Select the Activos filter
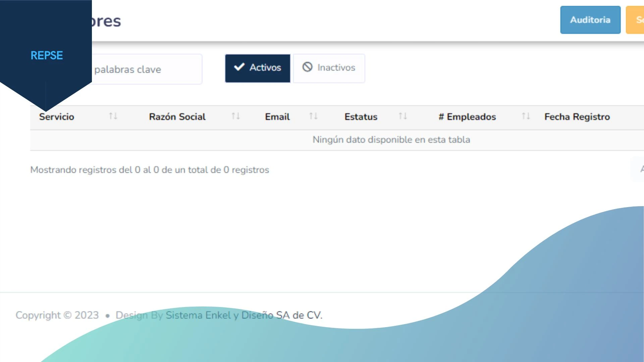Screen dimensions: 644x362 pyautogui.click(x=265, y=68)
